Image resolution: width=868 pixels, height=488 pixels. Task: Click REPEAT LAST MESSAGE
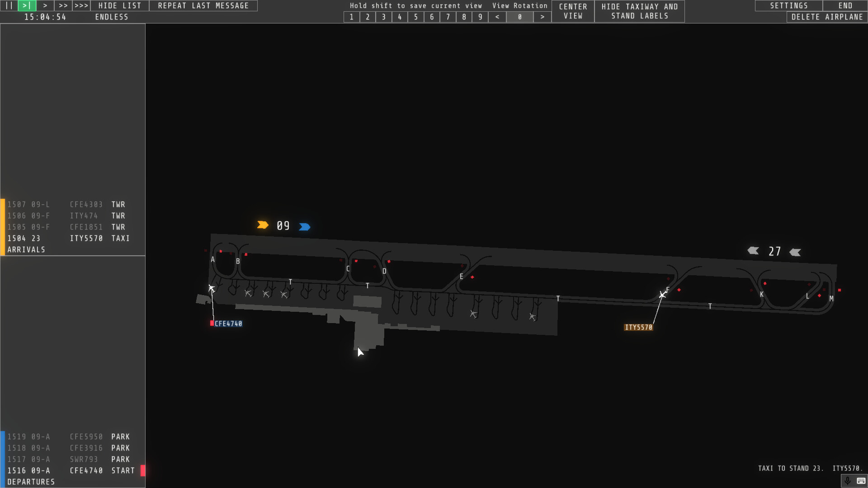click(203, 5)
